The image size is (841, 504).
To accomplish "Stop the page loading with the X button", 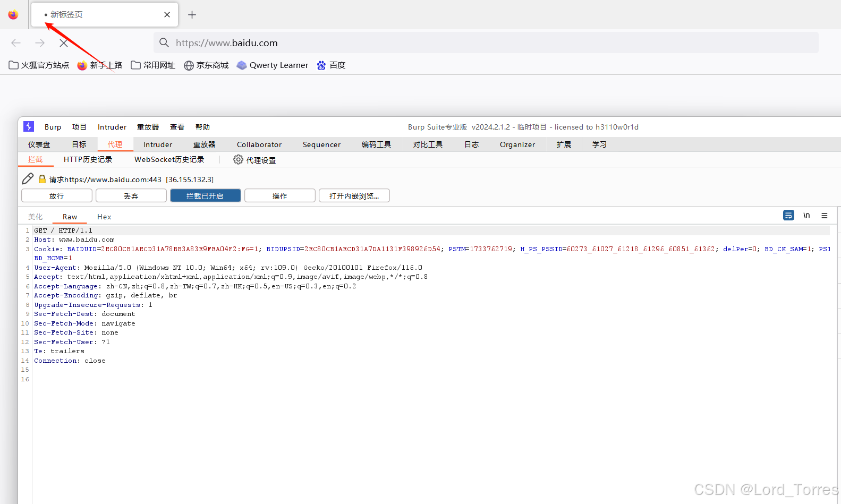I will tap(64, 43).
